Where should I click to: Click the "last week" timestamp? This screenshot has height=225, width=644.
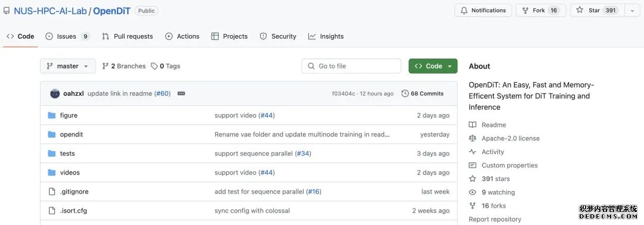[x=435, y=192]
